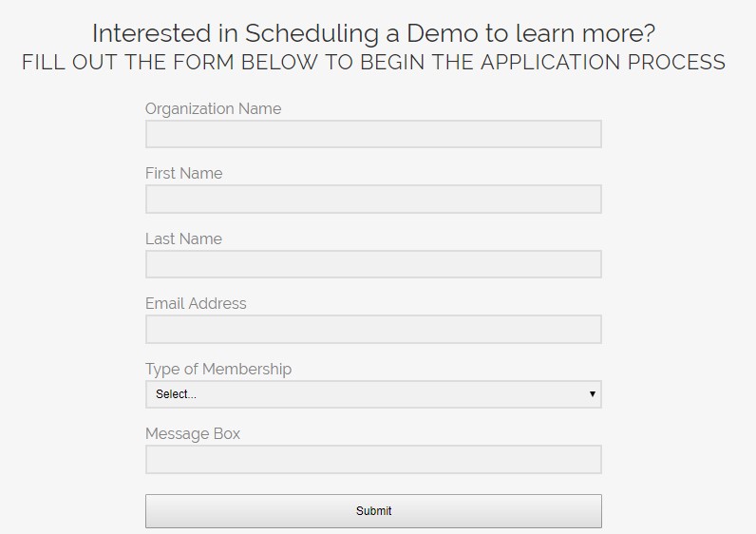Select the Last Name input field
The image size is (756, 534).
pos(373,264)
